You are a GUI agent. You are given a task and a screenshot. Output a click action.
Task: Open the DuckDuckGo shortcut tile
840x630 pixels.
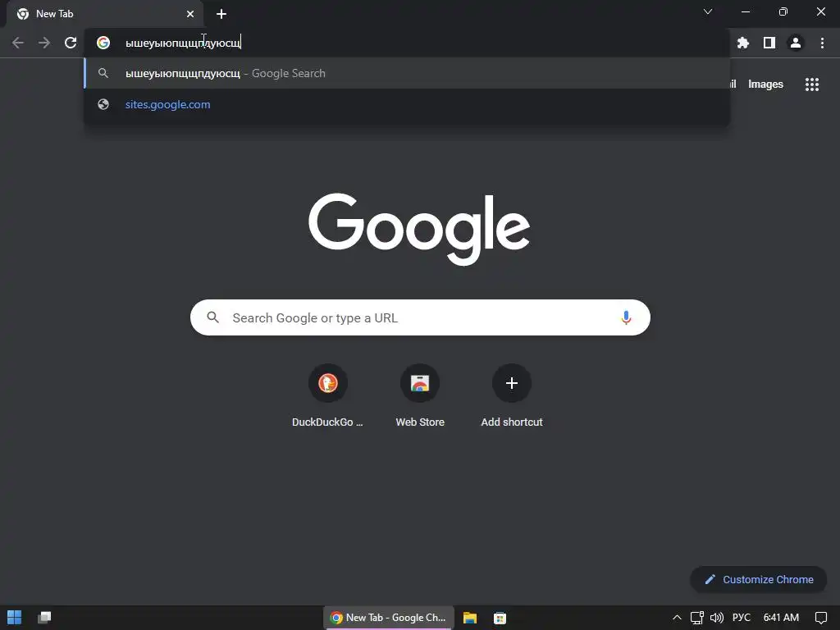(328, 396)
